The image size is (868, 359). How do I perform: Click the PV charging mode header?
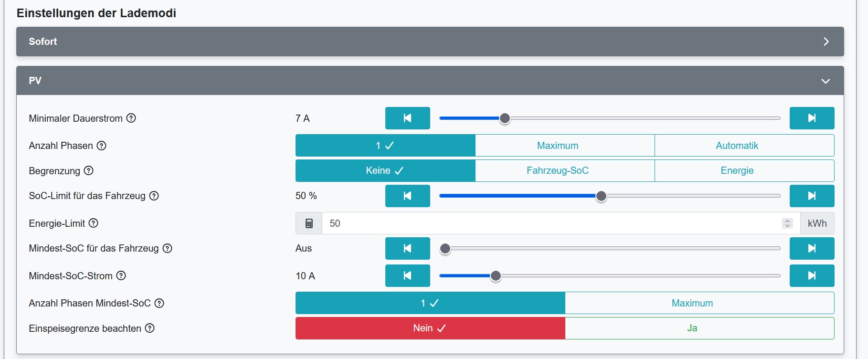(x=430, y=80)
